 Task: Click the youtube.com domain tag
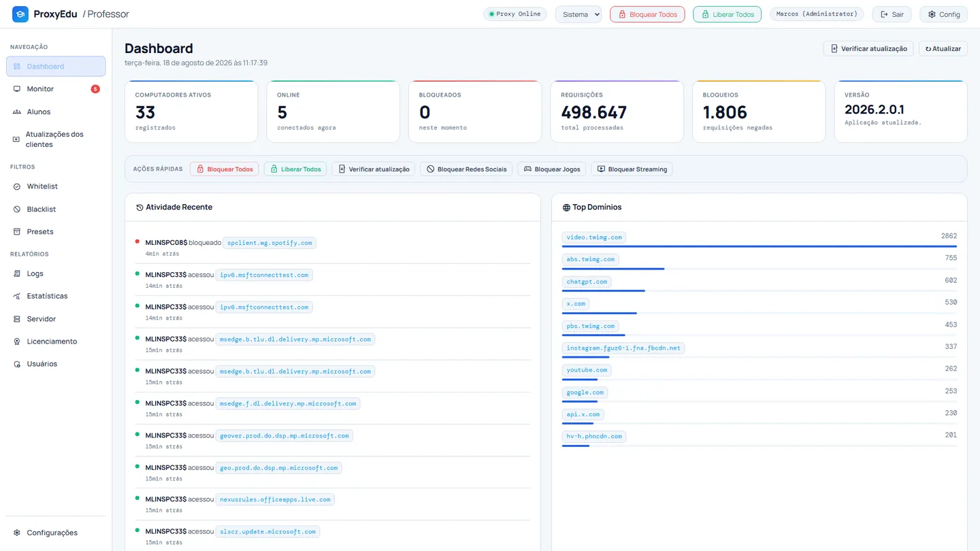587,370
